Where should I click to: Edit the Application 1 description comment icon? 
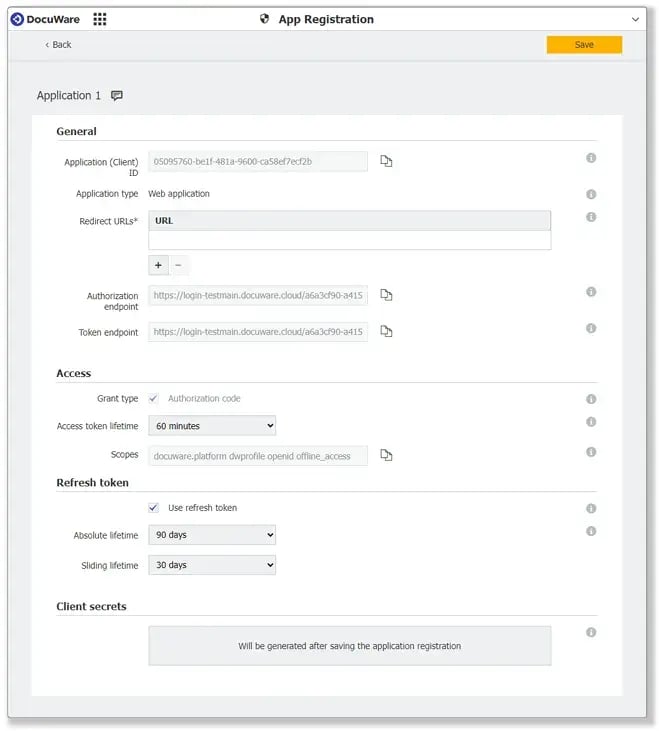(x=117, y=96)
